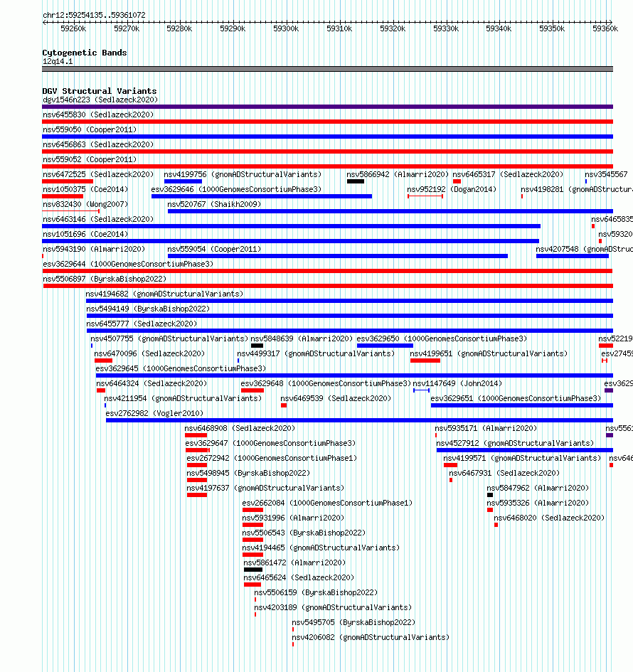The height and width of the screenshot is (672, 633).
Task: Click the nsv5861472 (Almarri2020) label
Action: click(294, 562)
